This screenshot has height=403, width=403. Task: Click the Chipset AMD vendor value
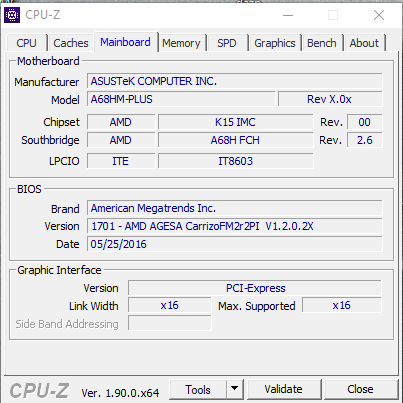point(121,122)
